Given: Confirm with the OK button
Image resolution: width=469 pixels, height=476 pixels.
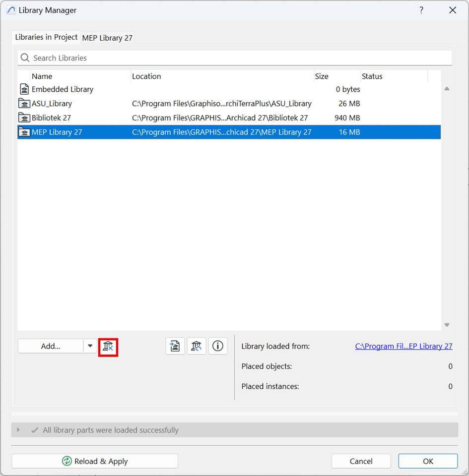Looking at the screenshot, I should pos(428,461).
